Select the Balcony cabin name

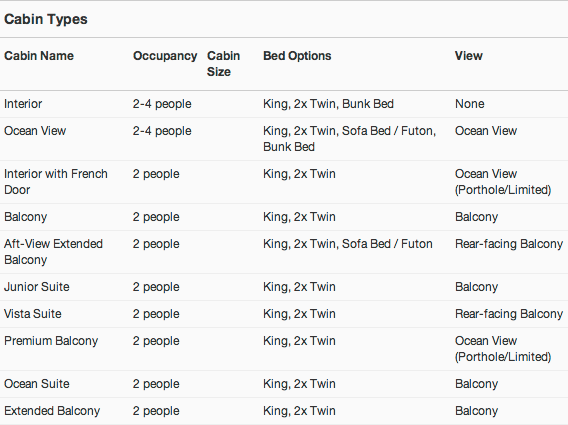[x=26, y=217]
